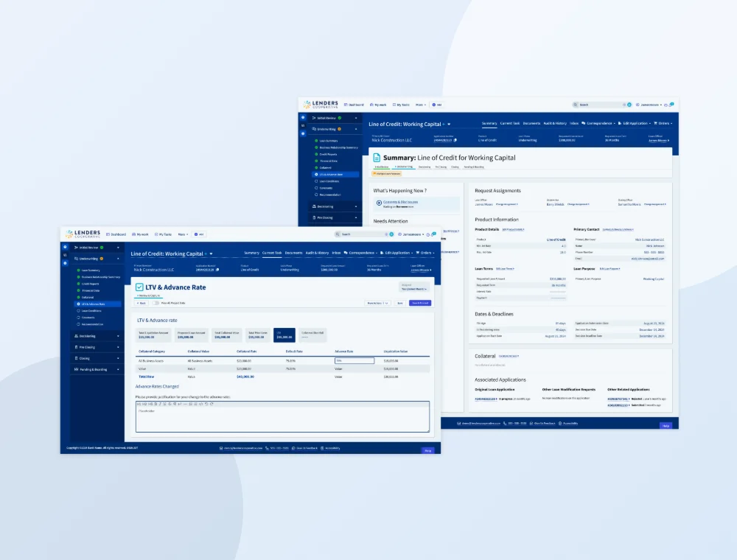
Task: Open My Tasks in front window top bar
Action: pos(163,234)
